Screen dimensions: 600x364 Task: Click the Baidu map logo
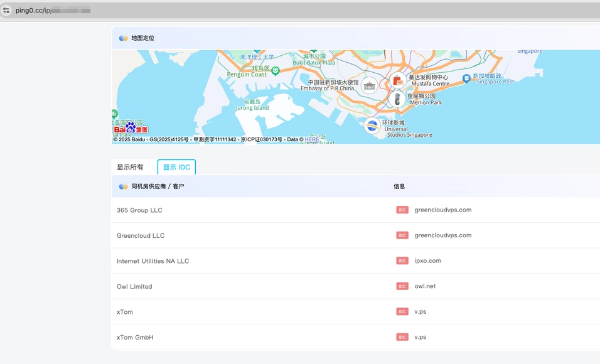131,128
